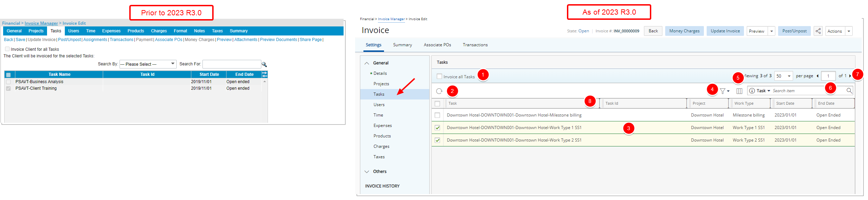
Task: Toggle Invoice Client for all Tasks checkbox
Action: [7, 49]
